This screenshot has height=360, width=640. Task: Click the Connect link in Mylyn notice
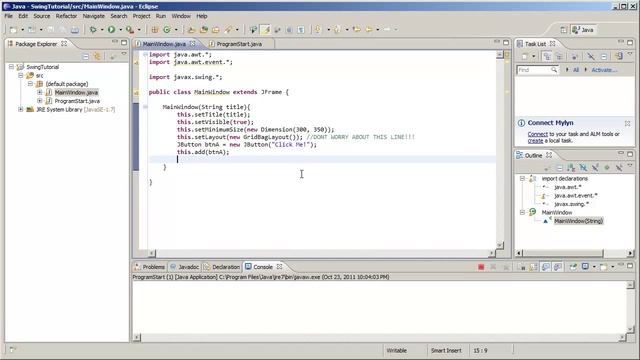coord(538,134)
